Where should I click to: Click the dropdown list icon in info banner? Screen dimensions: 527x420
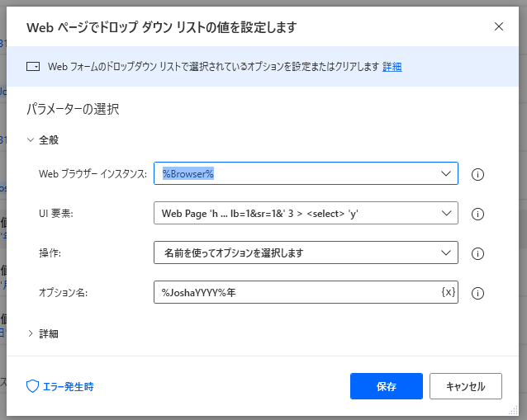point(33,67)
